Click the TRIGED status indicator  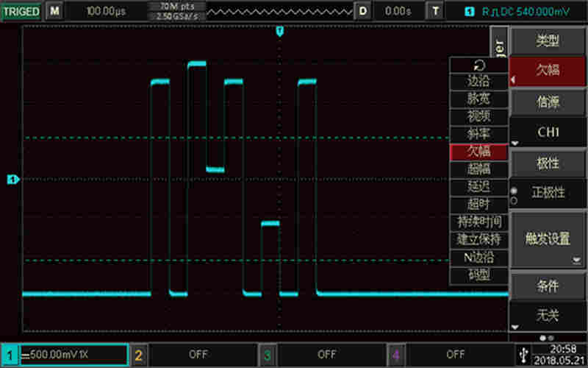[x=21, y=11]
